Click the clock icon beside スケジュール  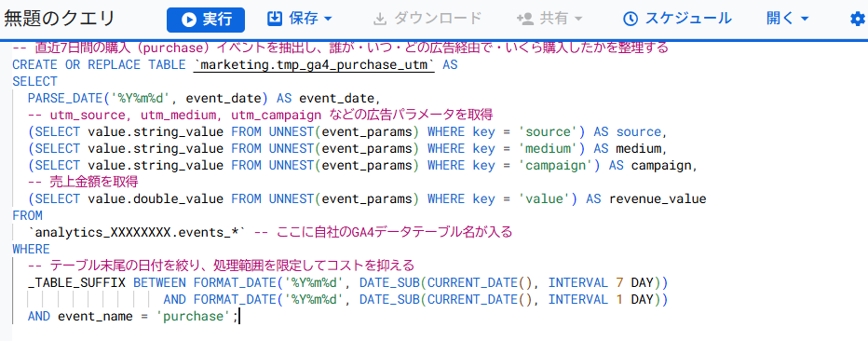click(630, 20)
